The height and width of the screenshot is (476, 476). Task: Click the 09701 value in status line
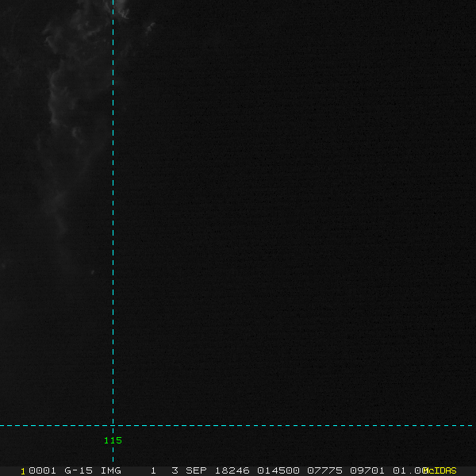[x=367, y=470]
